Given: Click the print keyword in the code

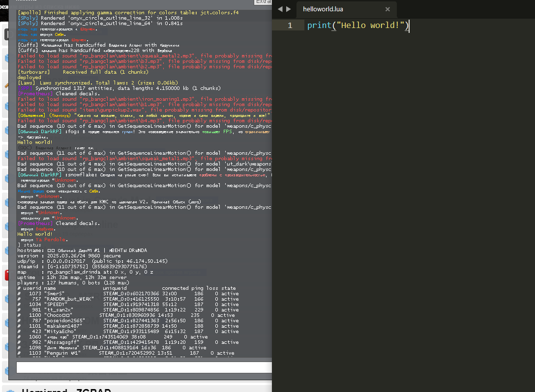Looking at the screenshot, I should click(x=318, y=26).
